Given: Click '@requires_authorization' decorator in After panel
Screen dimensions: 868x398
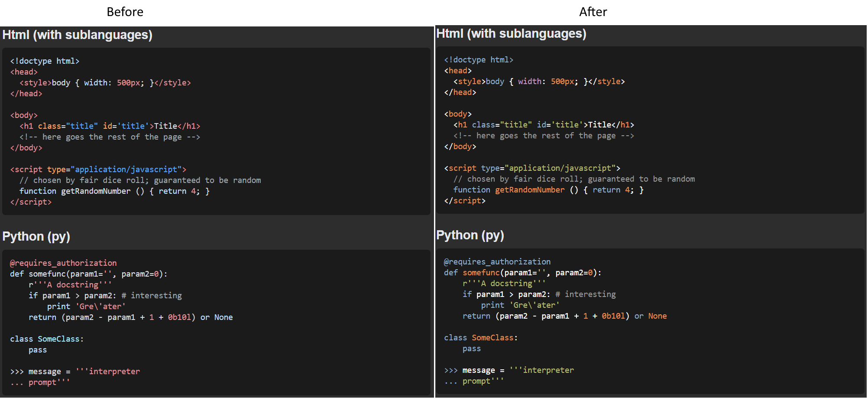Looking at the screenshot, I should point(497,262).
